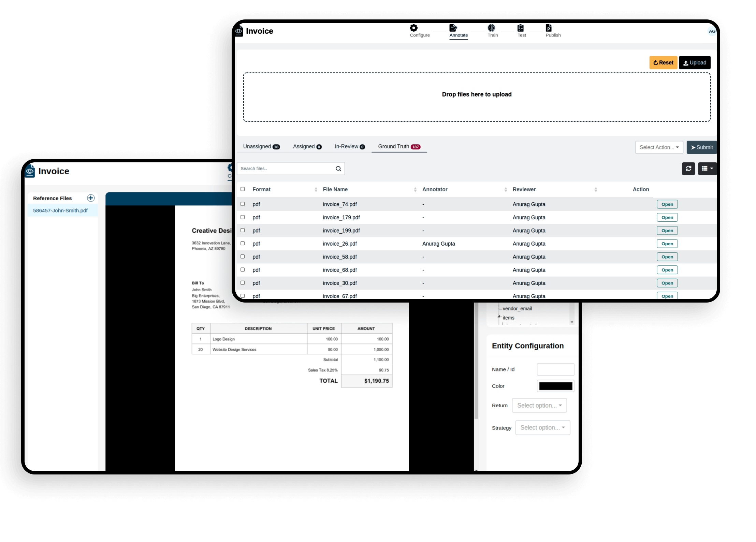Click the drop files upload area
This screenshot has height=542, width=756.
477,97
